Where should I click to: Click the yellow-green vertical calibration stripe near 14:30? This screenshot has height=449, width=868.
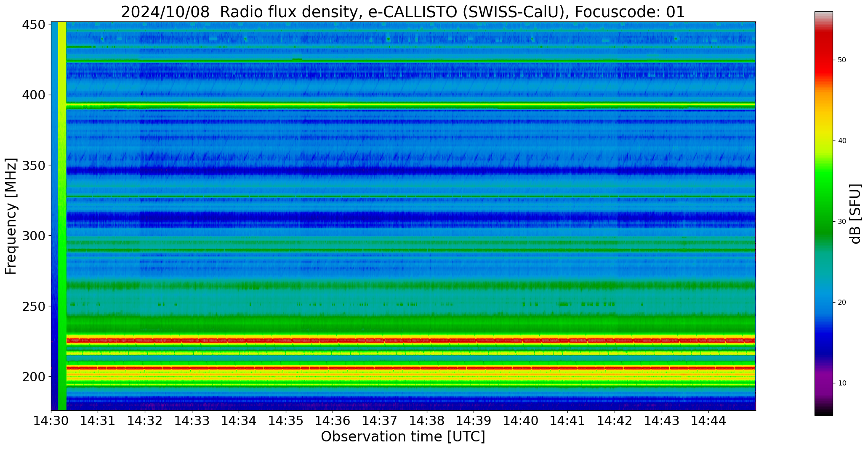coord(62,216)
